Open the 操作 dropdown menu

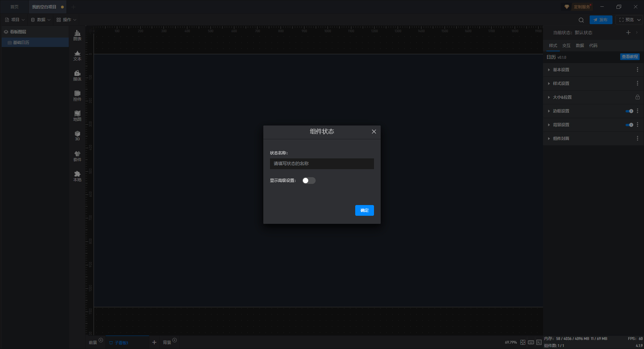(66, 20)
